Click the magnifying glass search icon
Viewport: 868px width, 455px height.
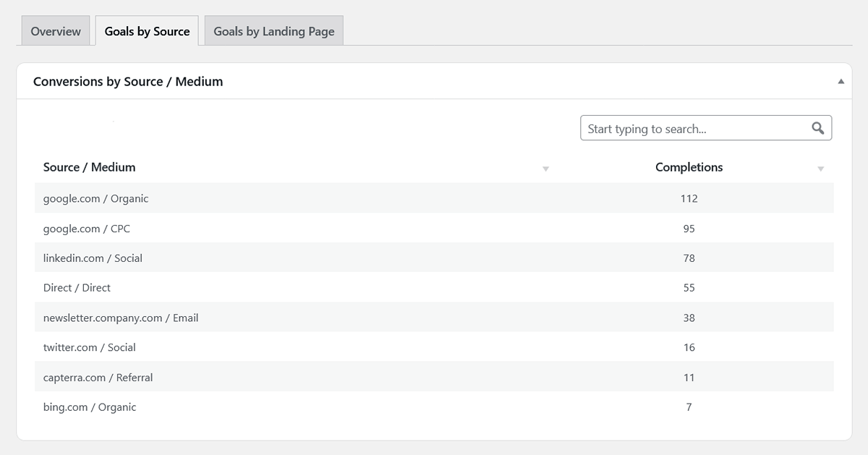coord(818,128)
